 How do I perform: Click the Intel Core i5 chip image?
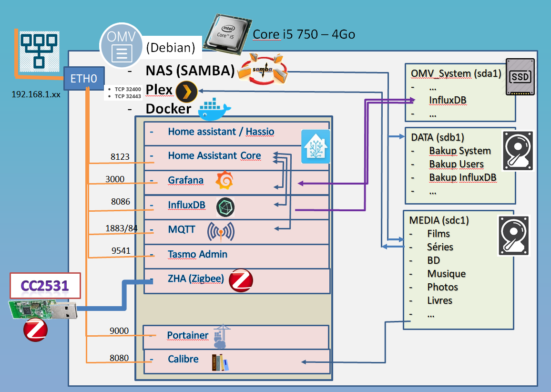tap(228, 34)
